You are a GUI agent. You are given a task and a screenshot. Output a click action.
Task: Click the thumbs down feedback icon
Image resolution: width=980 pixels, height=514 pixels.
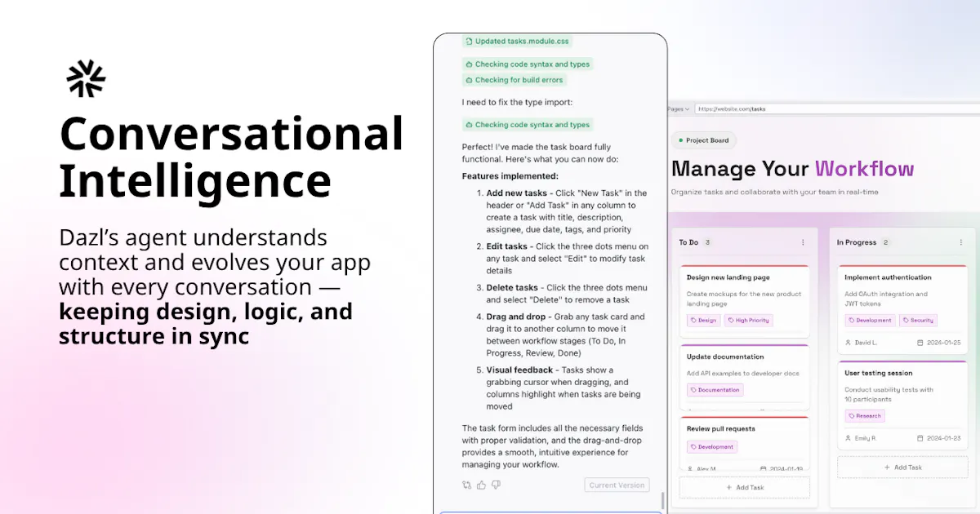click(x=496, y=485)
